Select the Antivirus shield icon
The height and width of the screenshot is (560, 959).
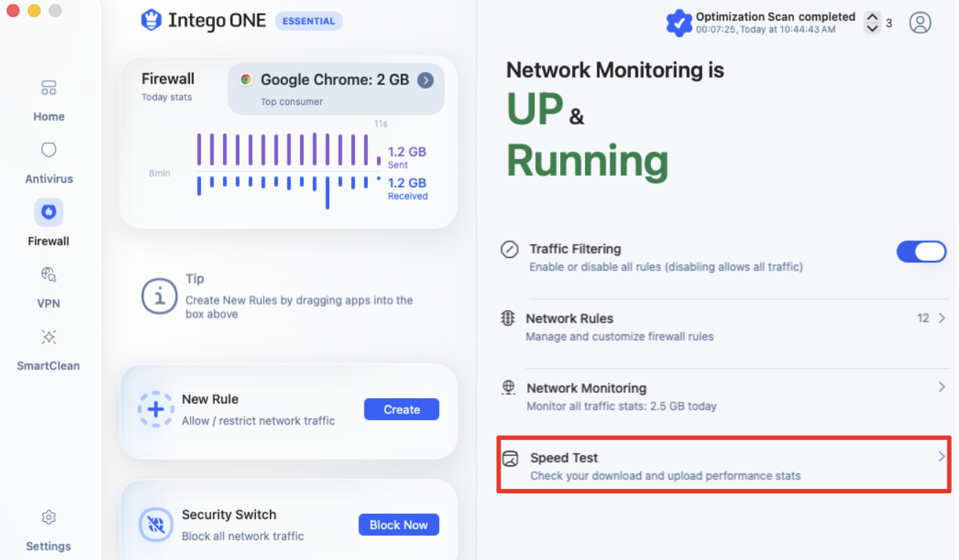pos(48,150)
